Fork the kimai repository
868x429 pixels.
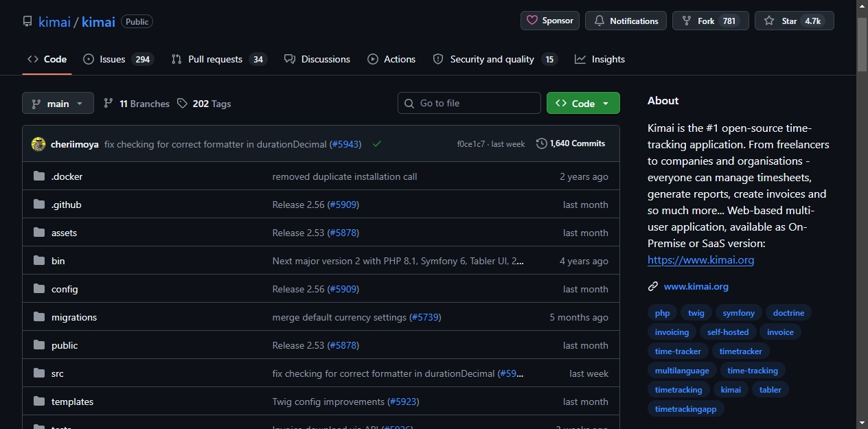click(x=711, y=21)
